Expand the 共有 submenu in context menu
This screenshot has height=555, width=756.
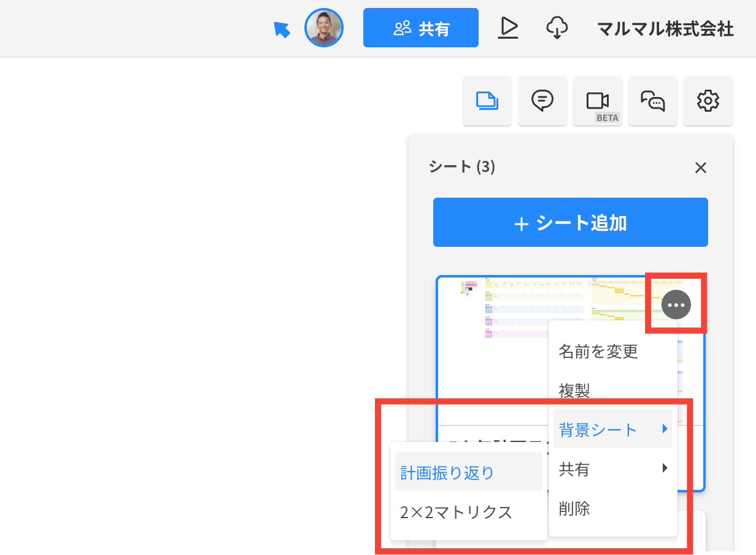[613, 469]
